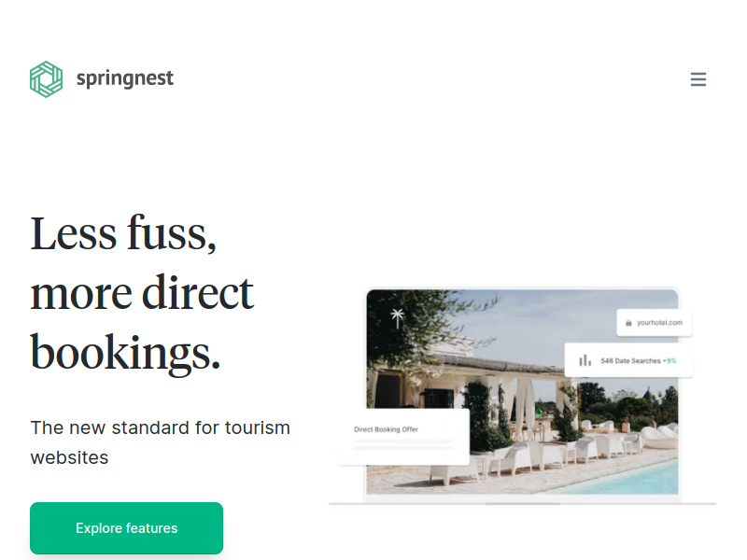This screenshot has width=747, height=560.
Task: Open the hamburger navigation menu
Action: [x=698, y=79]
